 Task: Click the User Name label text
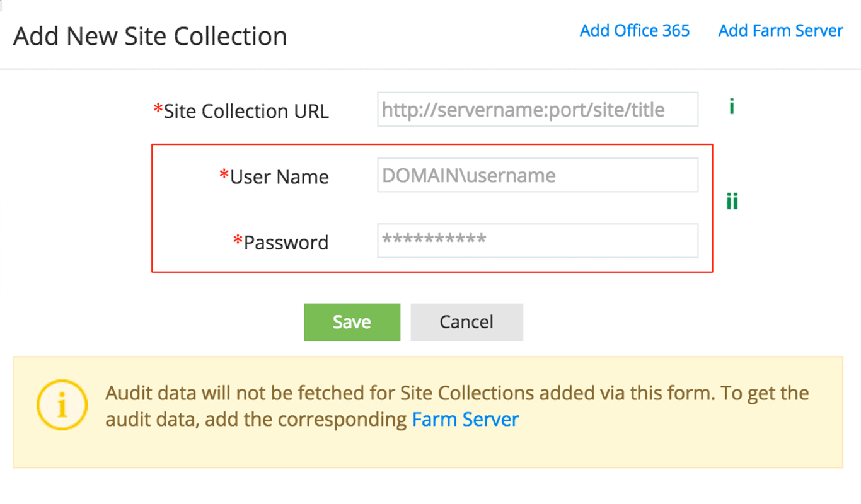279,177
